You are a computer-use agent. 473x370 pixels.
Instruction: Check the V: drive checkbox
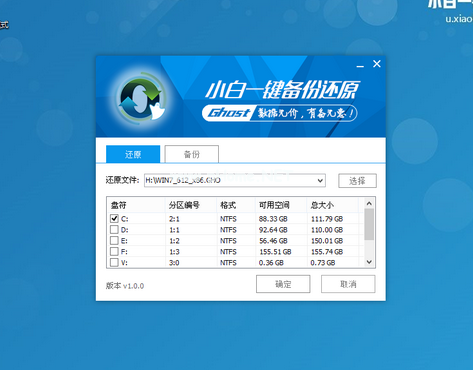pyautogui.click(x=114, y=262)
